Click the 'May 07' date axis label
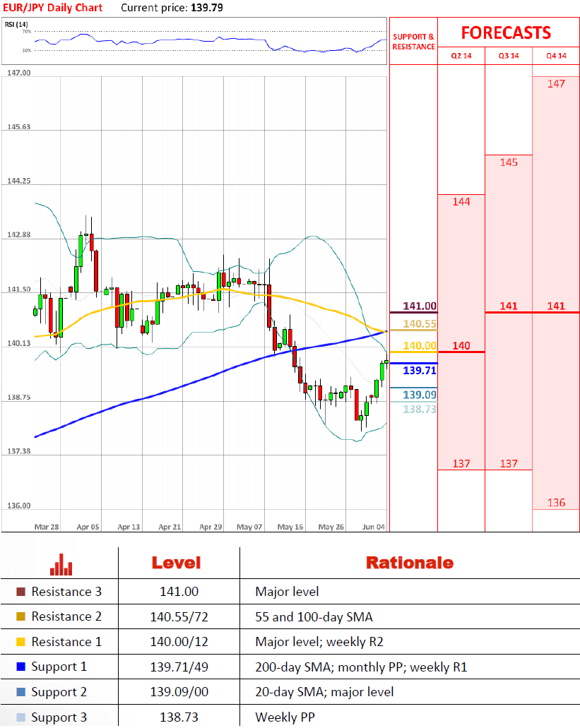The image size is (580, 728). pos(249,527)
